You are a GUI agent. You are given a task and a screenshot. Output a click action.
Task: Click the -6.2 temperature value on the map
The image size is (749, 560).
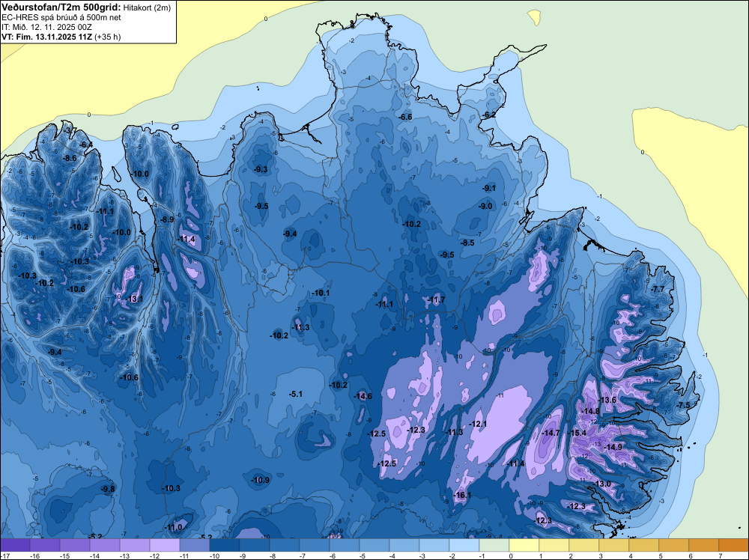pyautogui.click(x=489, y=115)
